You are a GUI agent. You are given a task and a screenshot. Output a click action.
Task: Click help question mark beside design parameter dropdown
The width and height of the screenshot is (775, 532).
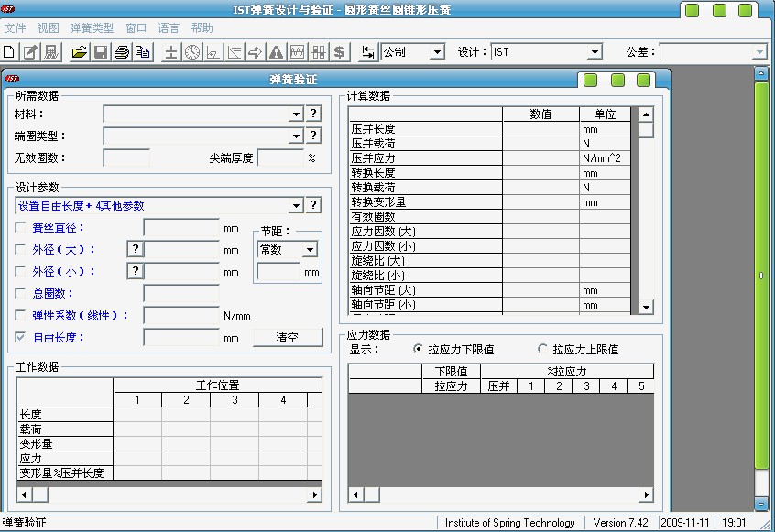click(x=313, y=205)
